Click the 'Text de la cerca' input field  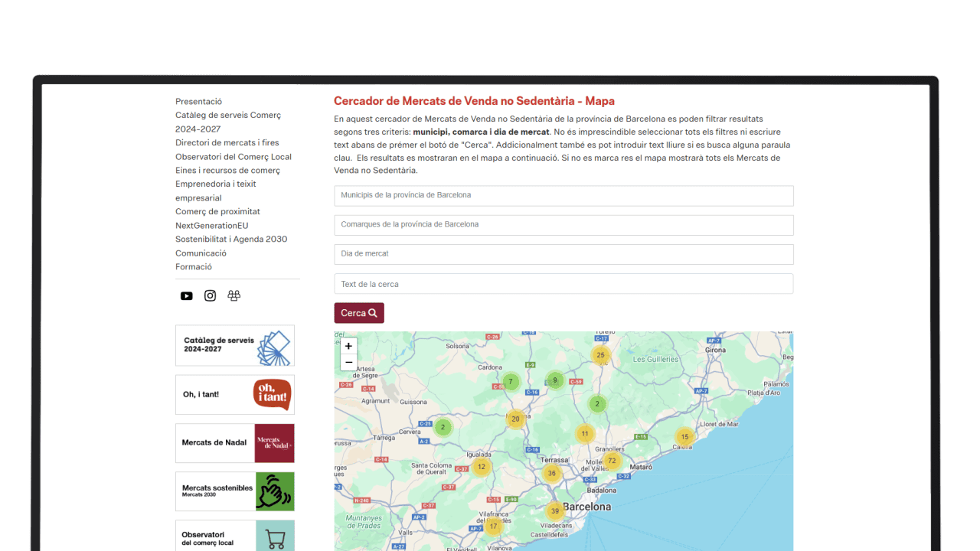[x=563, y=283]
